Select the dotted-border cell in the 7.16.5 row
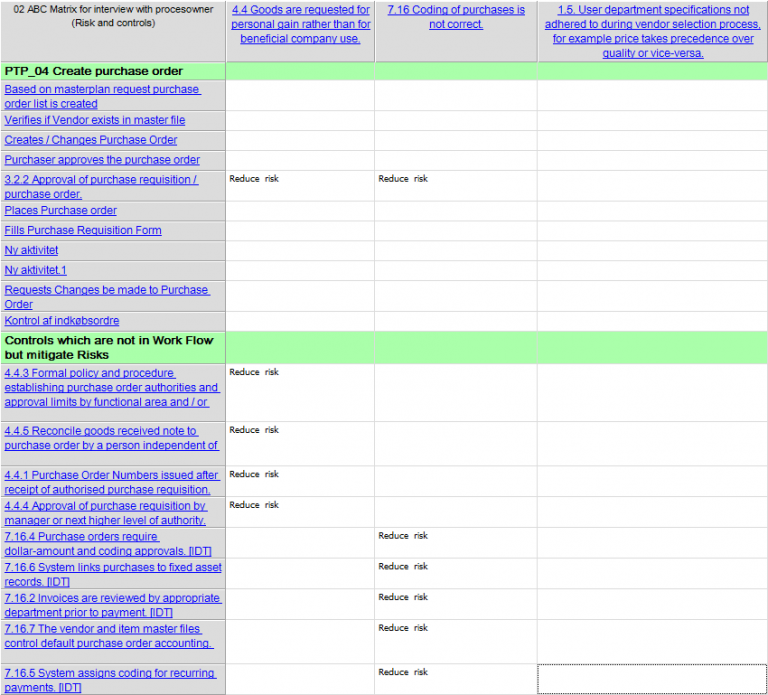The width and height of the screenshot is (768, 695). tap(652, 679)
